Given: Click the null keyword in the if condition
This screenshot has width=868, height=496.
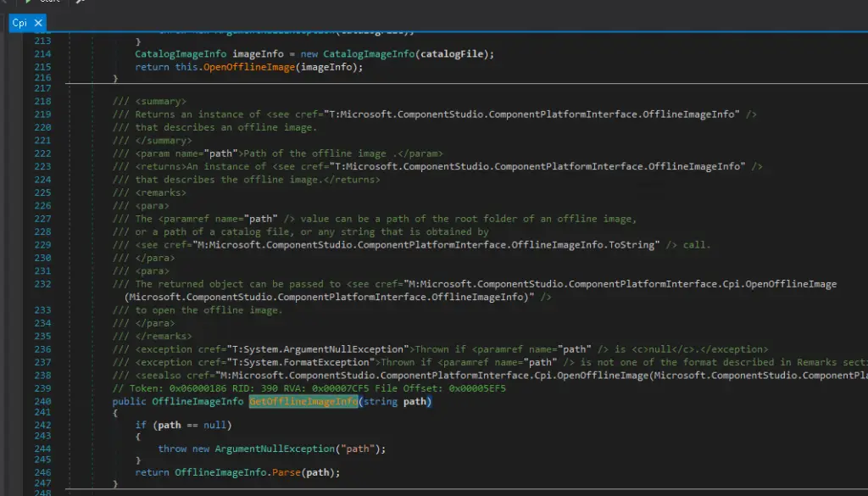Looking at the screenshot, I should click(214, 425).
